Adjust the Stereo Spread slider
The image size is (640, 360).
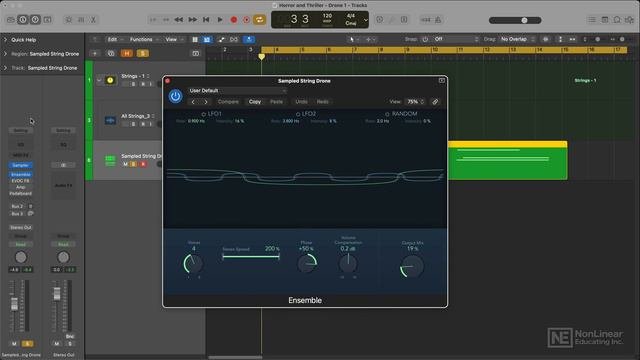tap(251, 257)
